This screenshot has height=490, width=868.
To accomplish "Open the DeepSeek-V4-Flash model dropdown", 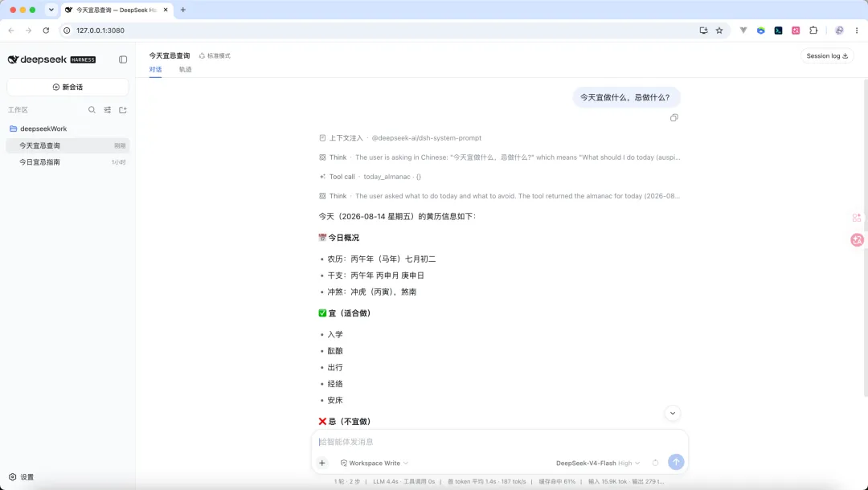I will pyautogui.click(x=598, y=463).
